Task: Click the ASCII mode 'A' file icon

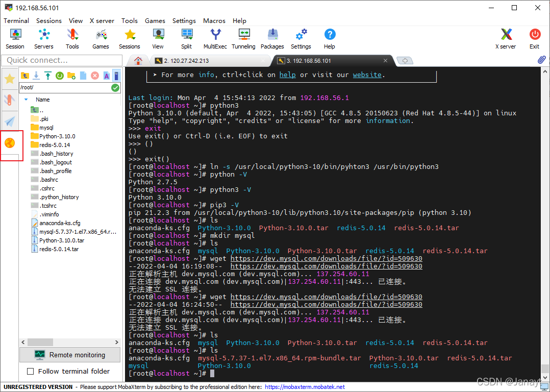Action: click(107, 76)
